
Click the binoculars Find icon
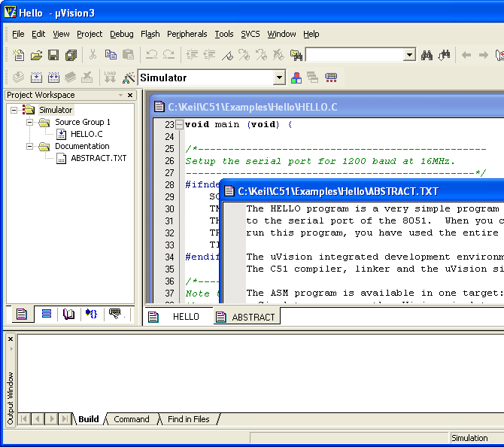coord(427,56)
